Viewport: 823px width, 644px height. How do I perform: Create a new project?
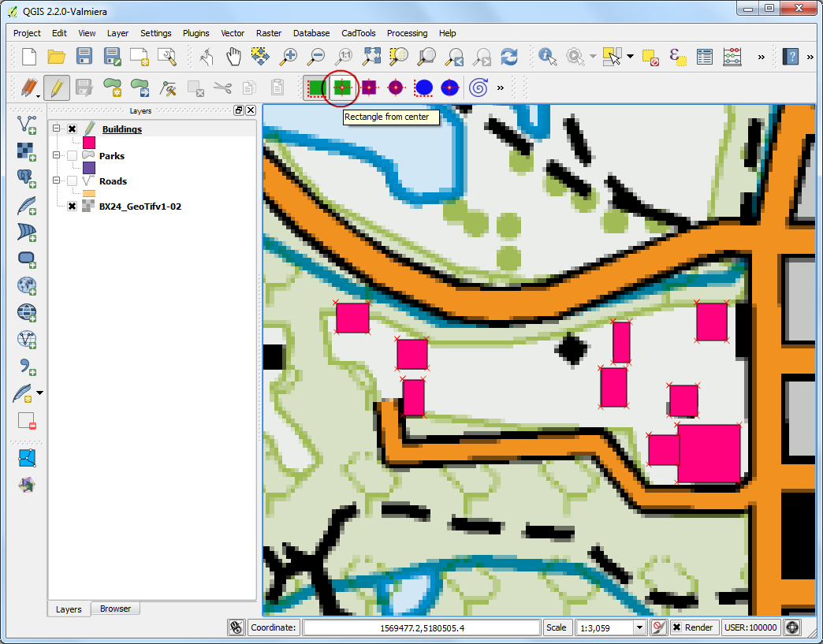click(x=29, y=56)
